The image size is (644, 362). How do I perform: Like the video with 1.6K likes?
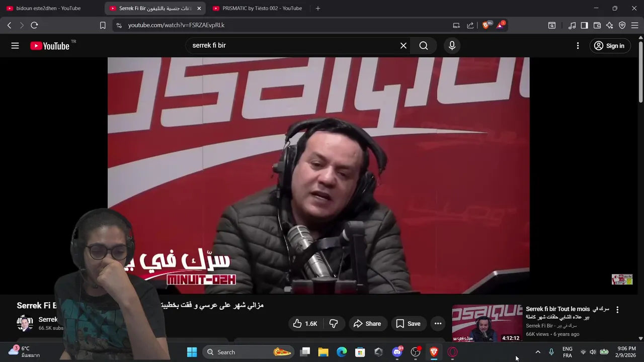pyautogui.click(x=305, y=324)
